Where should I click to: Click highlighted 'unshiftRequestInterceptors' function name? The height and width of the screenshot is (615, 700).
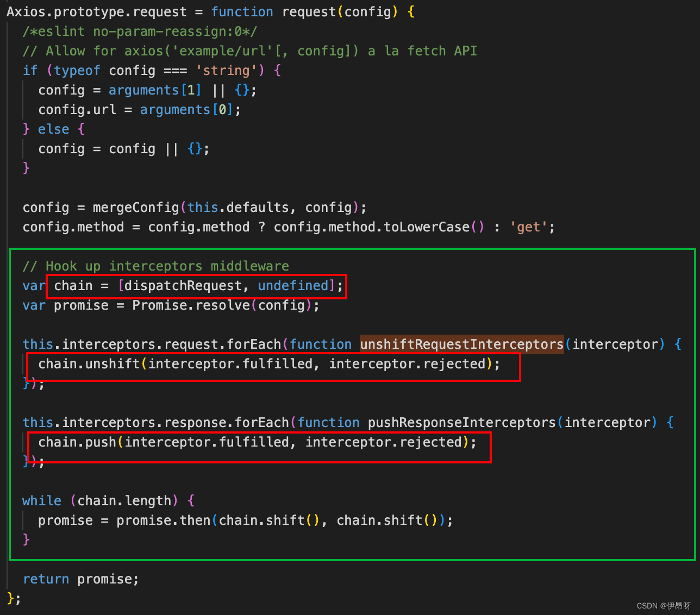point(462,344)
